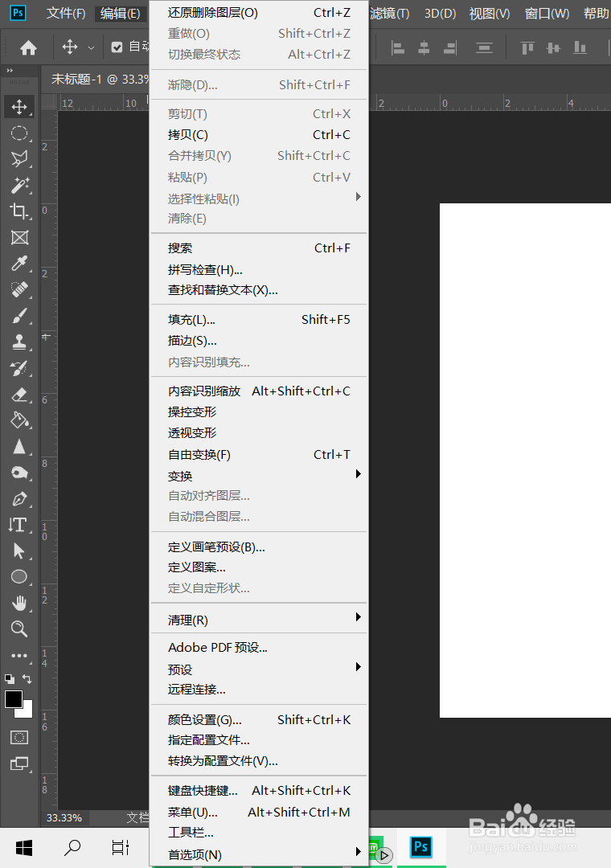Click the Home icon in options bar
The image size is (611, 868).
pyautogui.click(x=28, y=48)
